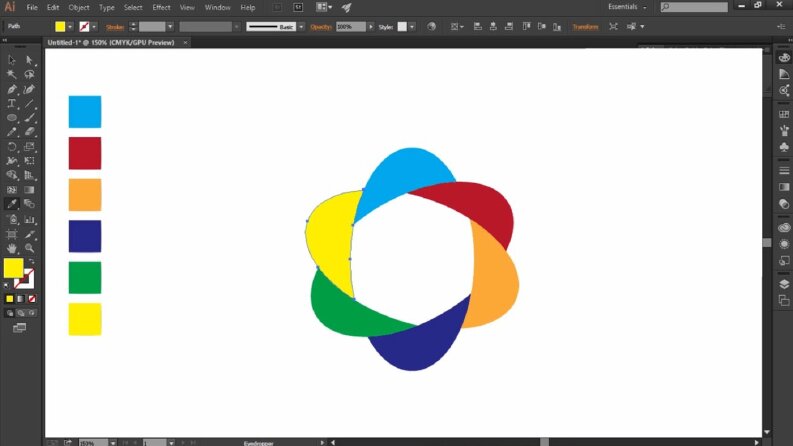Open the Symbols panel club icon
The height and width of the screenshot is (446, 793).
click(784, 147)
